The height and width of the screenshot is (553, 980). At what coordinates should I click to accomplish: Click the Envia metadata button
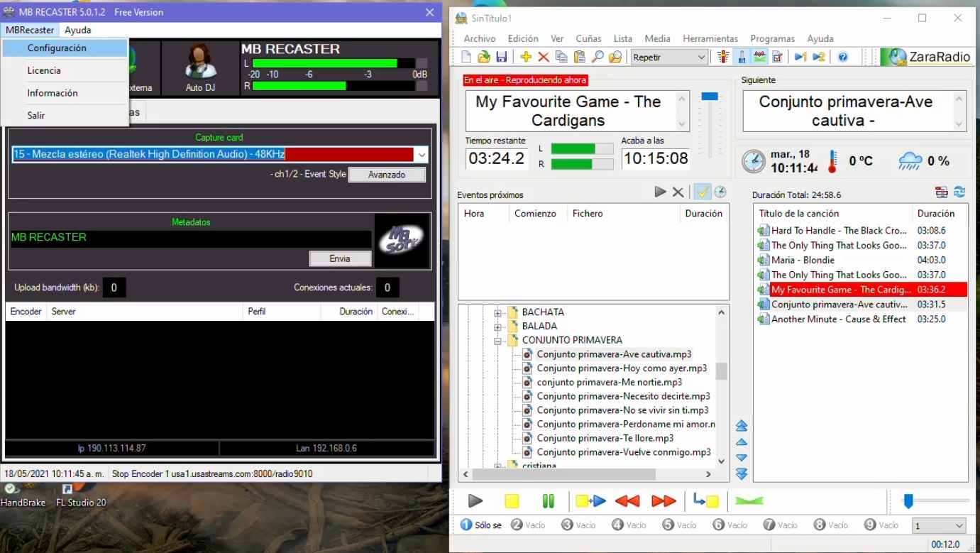[x=340, y=258]
